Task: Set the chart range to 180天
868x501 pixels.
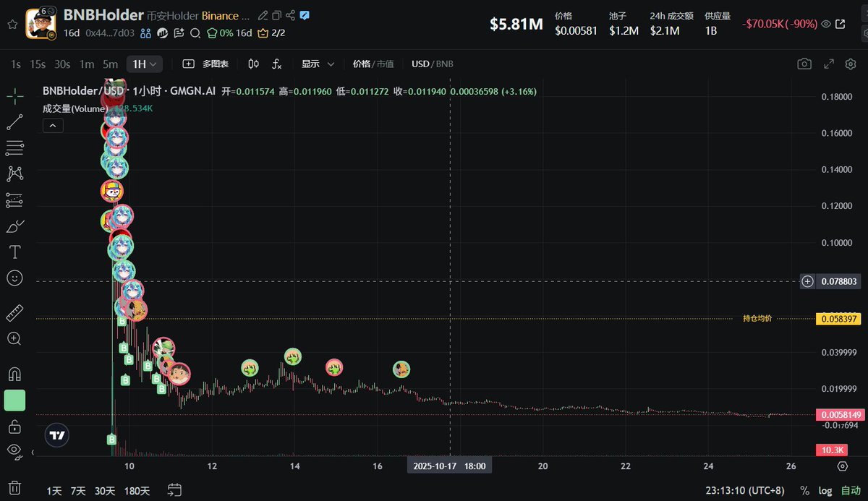Action: [137, 491]
